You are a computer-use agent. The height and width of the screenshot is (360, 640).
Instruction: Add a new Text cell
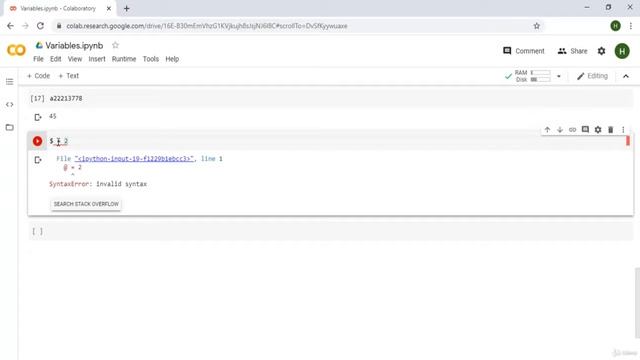tap(69, 76)
